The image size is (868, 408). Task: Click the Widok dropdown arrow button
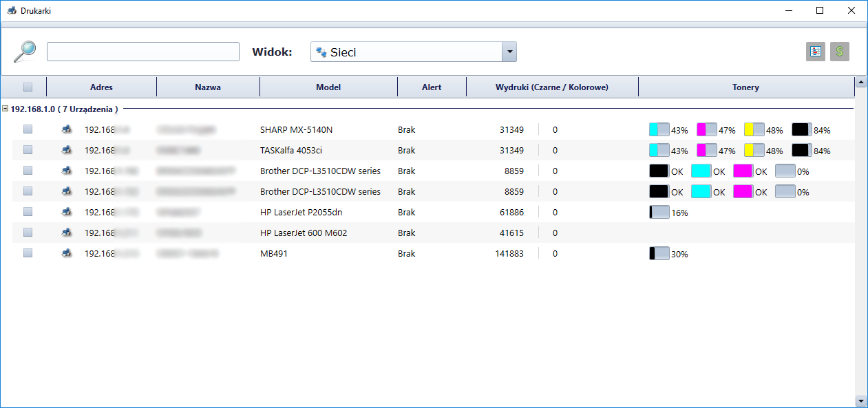pyautogui.click(x=509, y=51)
